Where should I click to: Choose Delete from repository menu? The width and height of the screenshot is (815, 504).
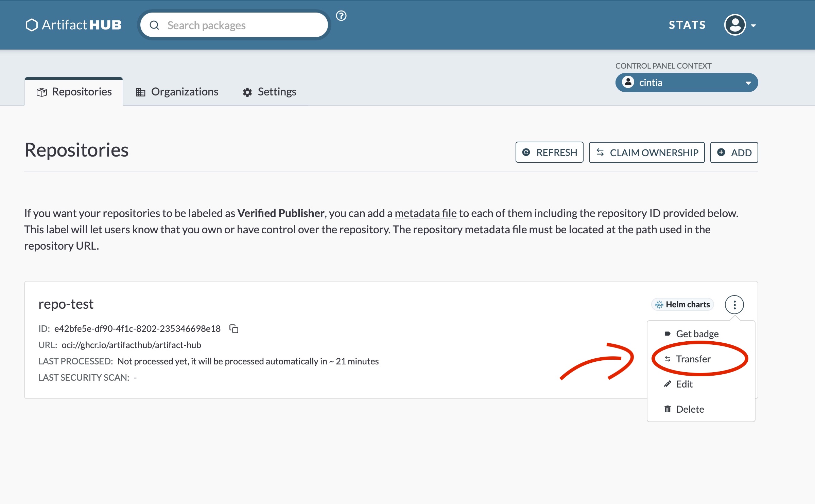coord(690,409)
